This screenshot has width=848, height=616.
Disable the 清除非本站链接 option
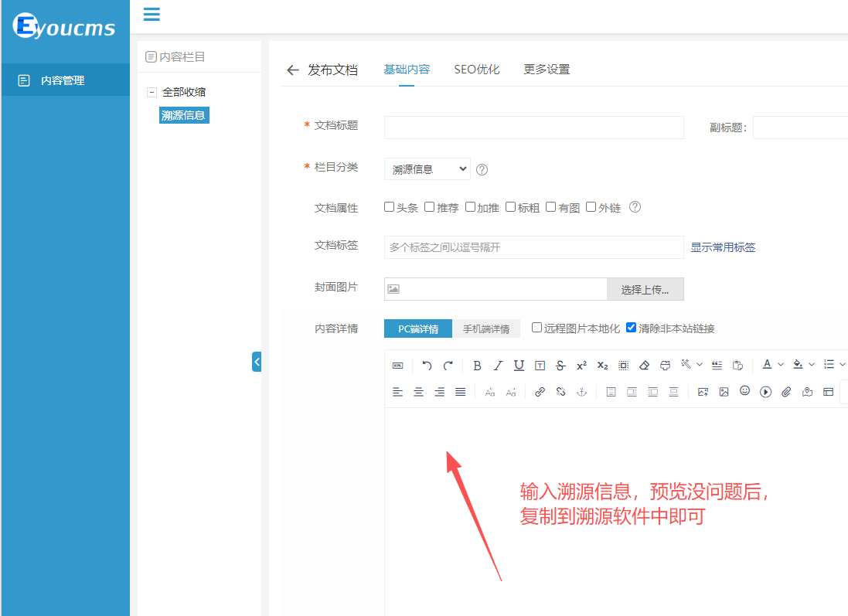pyautogui.click(x=631, y=328)
